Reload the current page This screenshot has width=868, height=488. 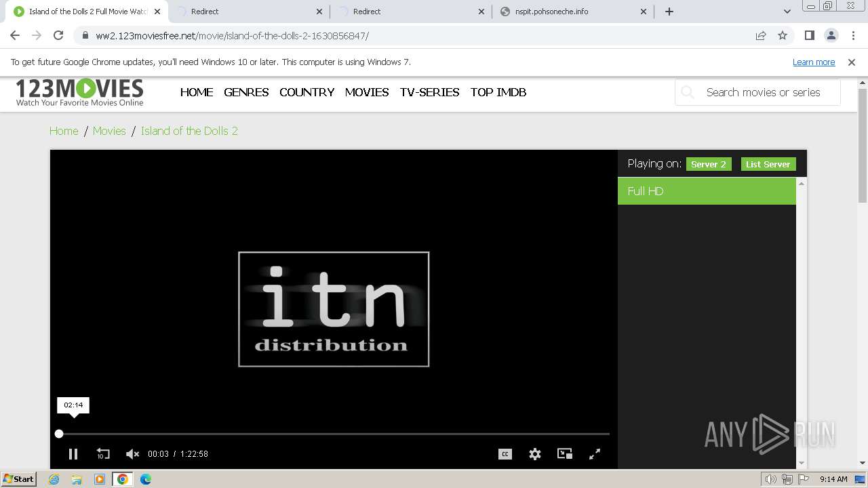point(58,35)
